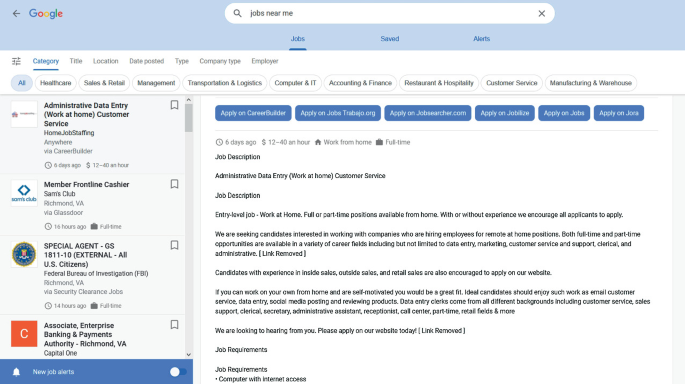Bookmark the Member Frontline Cashier job

(x=174, y=184)
